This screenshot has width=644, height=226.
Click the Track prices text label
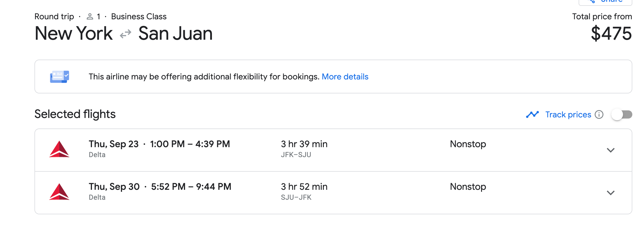[568, 114]
